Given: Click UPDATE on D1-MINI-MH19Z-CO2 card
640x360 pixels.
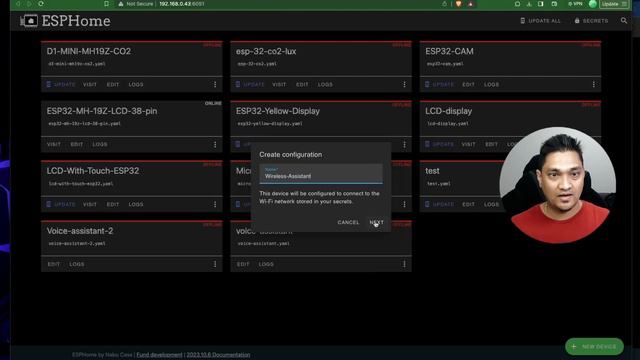Looking at the screenshot, I should coord(61,84).
